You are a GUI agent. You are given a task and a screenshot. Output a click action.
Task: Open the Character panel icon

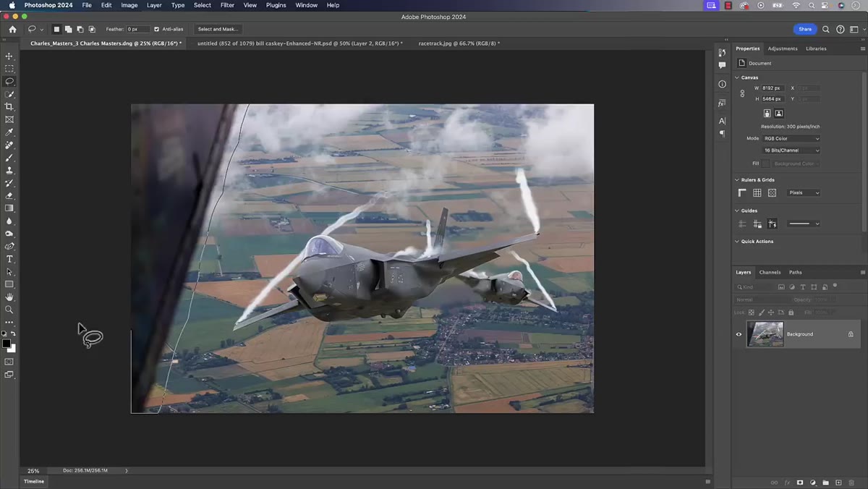pos(722,121)
